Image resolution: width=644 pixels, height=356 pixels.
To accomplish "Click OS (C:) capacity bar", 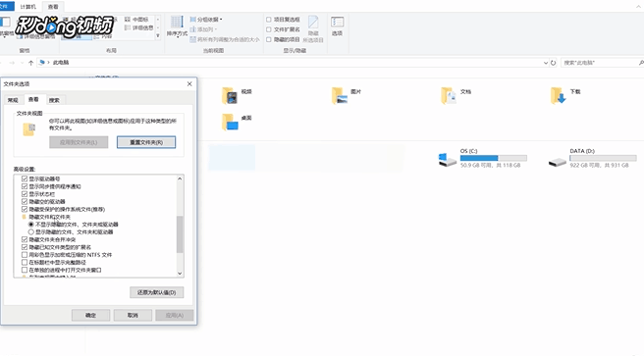I will tap(493, 158).
